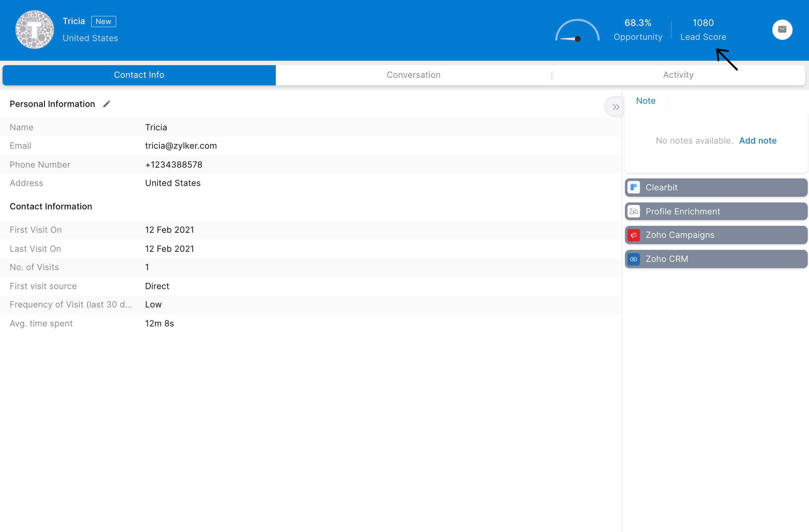
Task: Click the pencil edit icon beside Personal Information
Action: (107, 104)
